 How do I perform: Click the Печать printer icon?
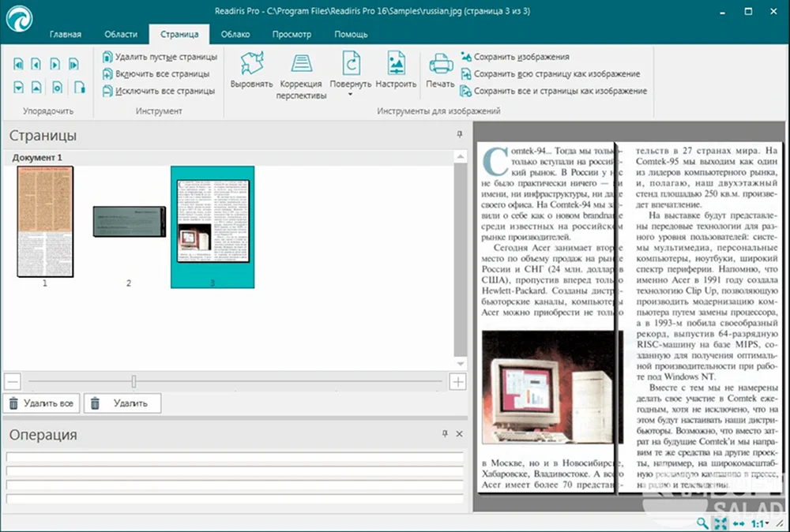(x=440, y=64)
